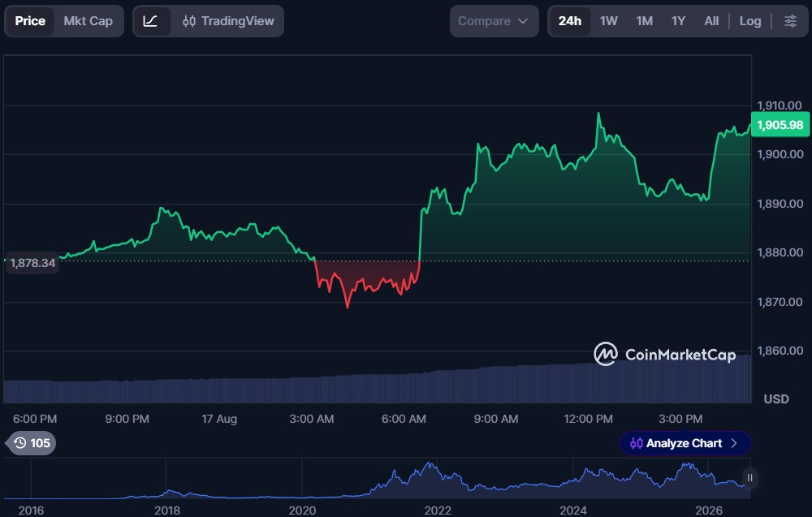Click 2026 on the history timeline
This screenshot has height=517, width=812.
[x=708, y=511]
